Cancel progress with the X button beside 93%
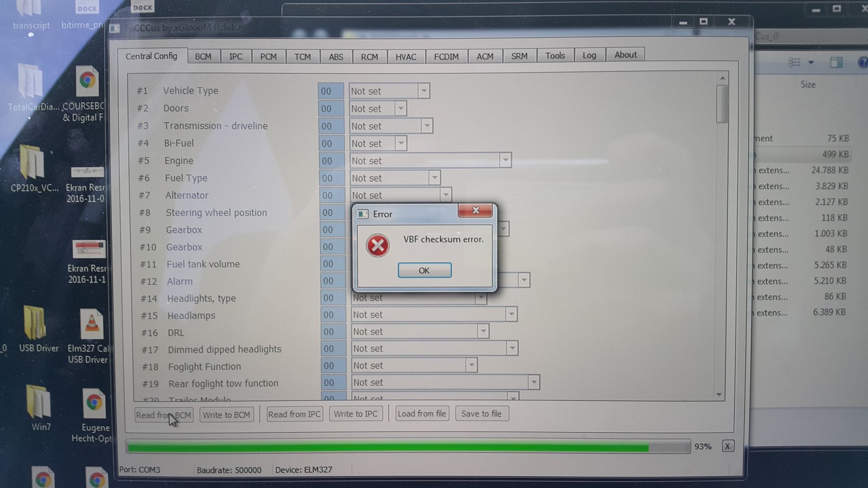Viewport: 868px width, 488px height. (x=727, y=446)
